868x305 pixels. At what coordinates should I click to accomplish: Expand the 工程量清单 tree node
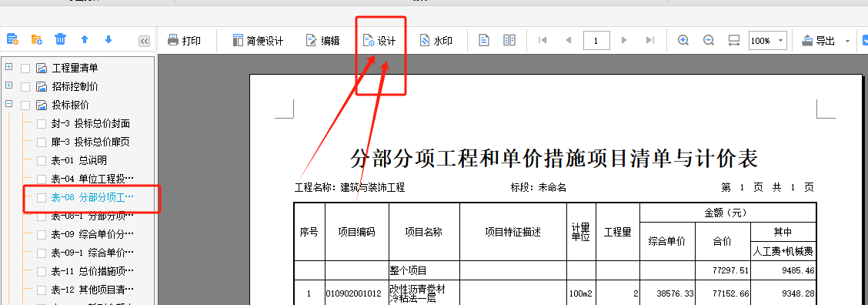9,68
